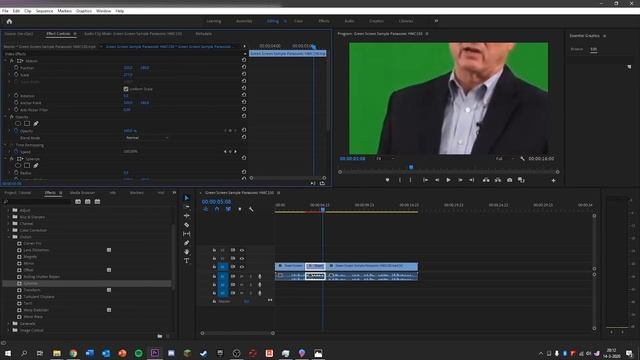Create ellipse mask under Opacity effect
This screenshot has width=640, height=360.
point(18,124)
